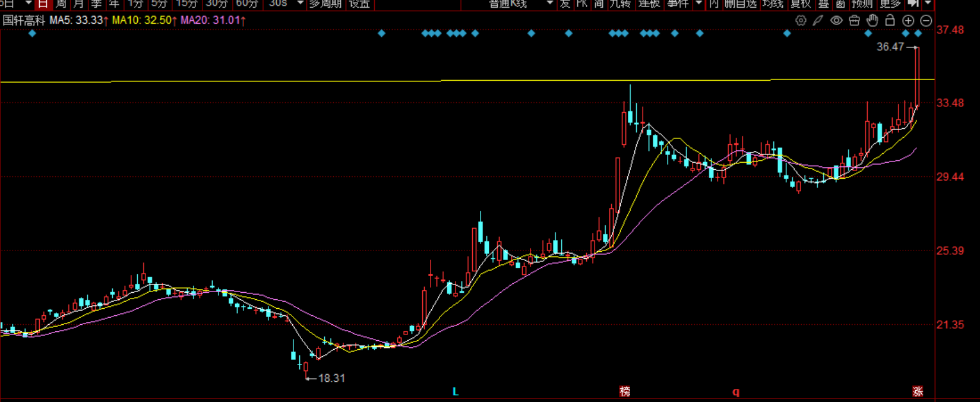Toggle the chart lock icon
The width and height of the screenshot is (980, 402).
tap(890, 21)
